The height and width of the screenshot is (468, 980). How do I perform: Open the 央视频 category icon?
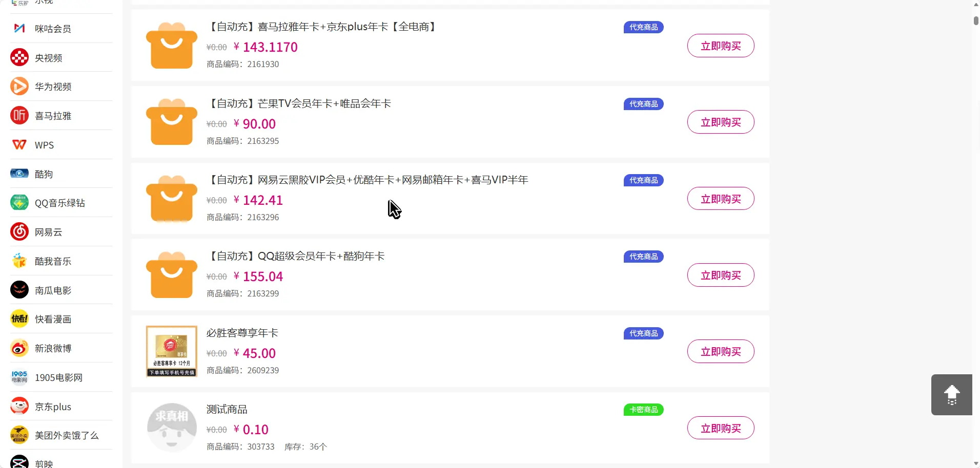point(19,57)
